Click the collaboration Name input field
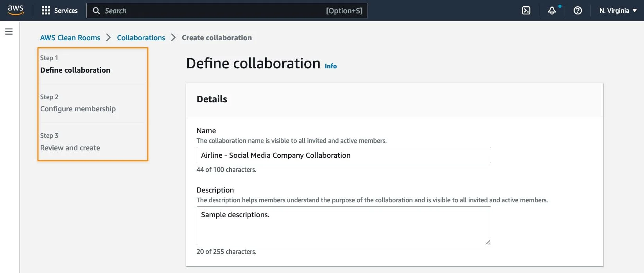644x273 pixels. tap(343, 155)
